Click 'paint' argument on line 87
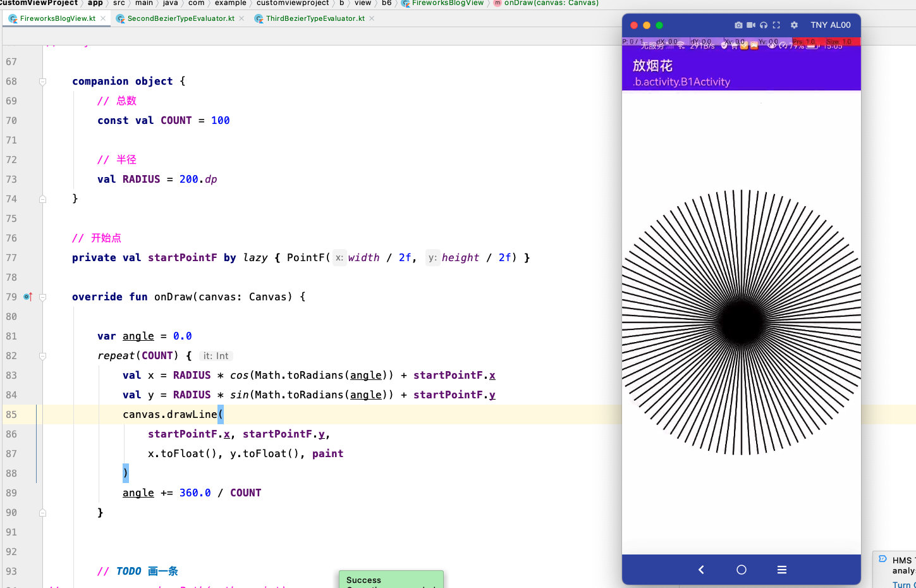Viewport: 916px width, 588px height. click(x=327, y=454)
